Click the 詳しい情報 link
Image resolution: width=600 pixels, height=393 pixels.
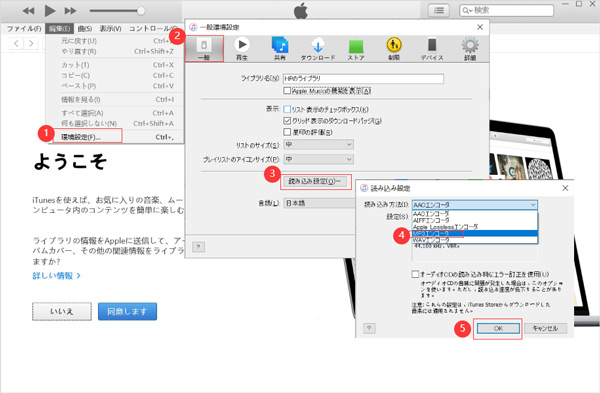(x=56, y=276)
